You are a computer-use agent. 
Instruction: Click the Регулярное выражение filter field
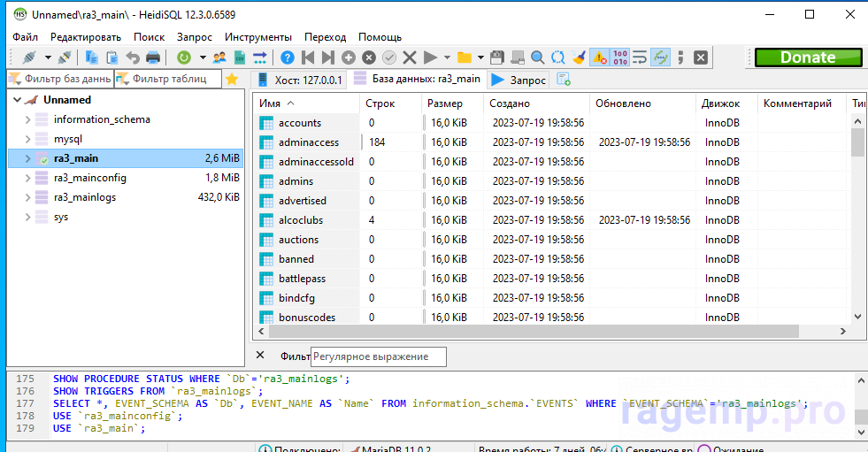pyautogui.click(x=379, y=356)
